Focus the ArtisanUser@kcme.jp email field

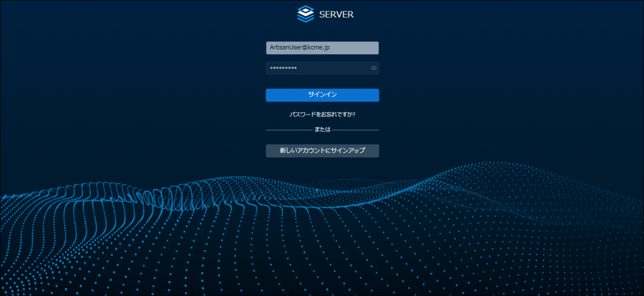coord(322,48)
